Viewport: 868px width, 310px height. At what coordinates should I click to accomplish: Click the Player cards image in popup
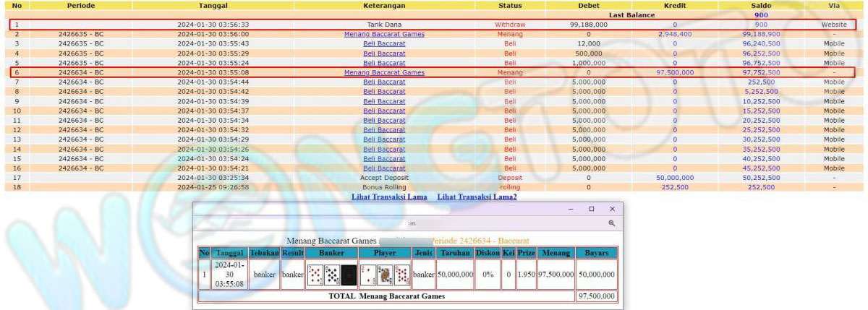[x=385, y=275]
